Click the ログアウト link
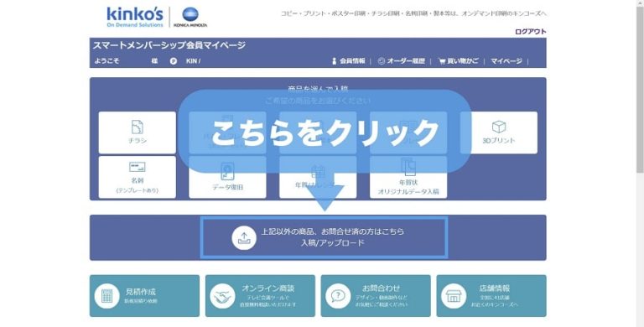Viewport: 644px width, 327px height. 531,32
